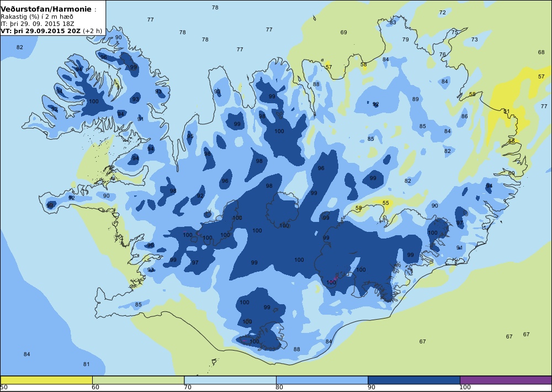Select the legend tick label 80

[x=279, y=388]
